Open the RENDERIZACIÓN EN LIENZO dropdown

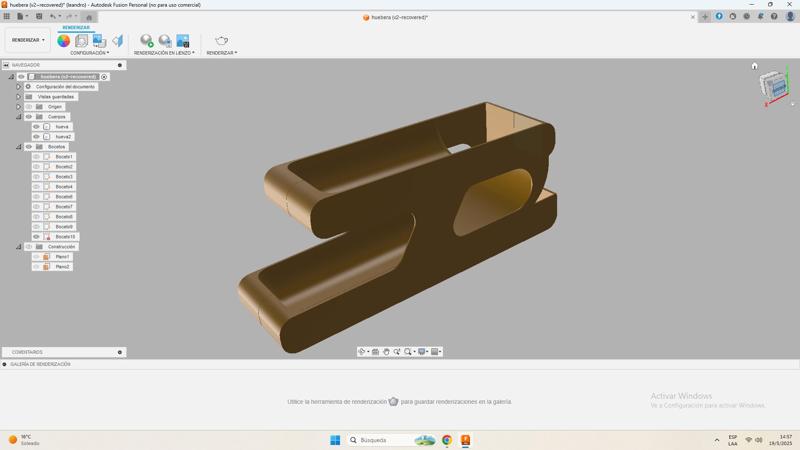[x=164, y=53]
